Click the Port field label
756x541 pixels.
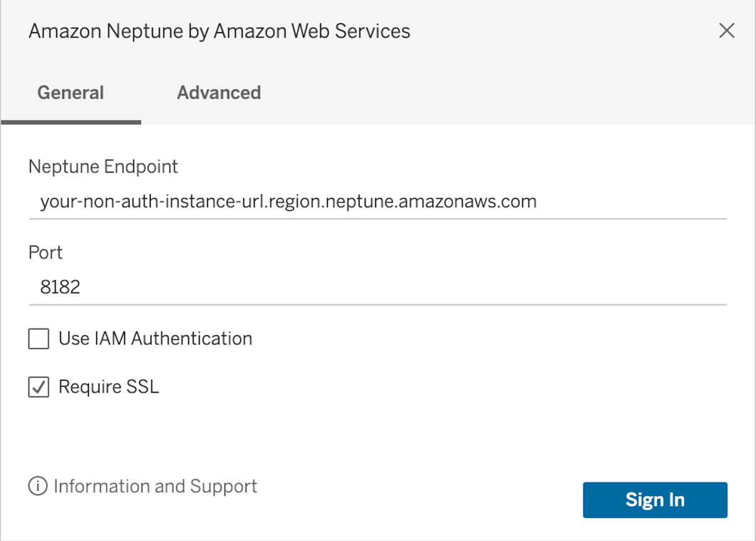pyautogui.click(x=46, y=252)
